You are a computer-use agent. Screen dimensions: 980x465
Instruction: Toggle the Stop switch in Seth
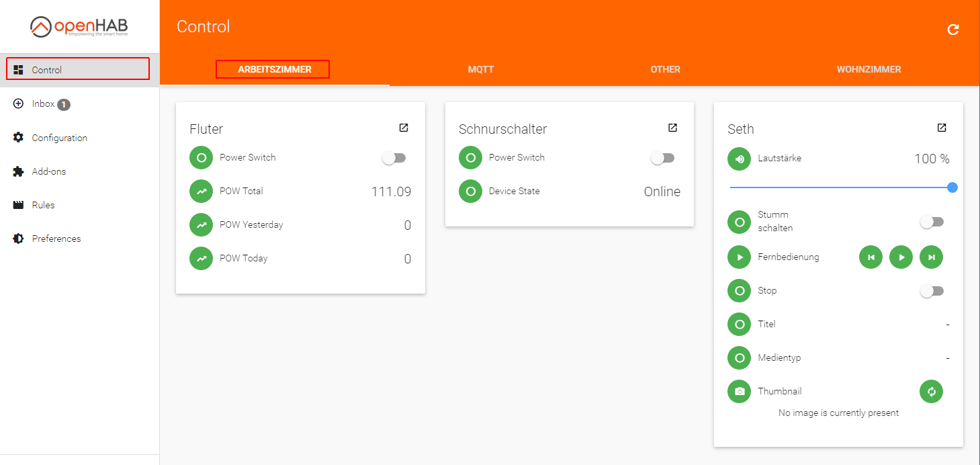932,291
